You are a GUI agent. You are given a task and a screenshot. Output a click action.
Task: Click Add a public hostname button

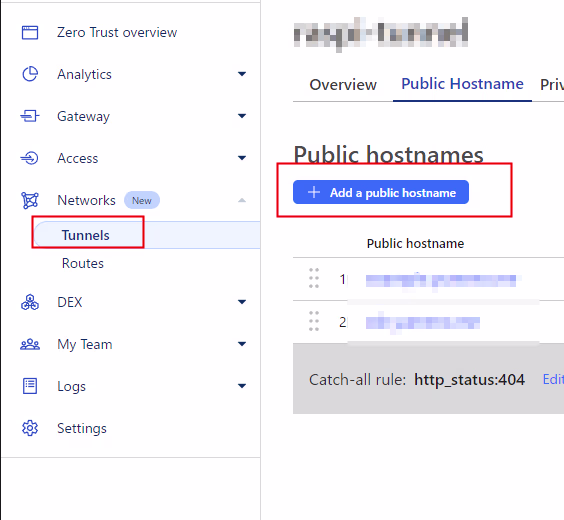pyautogui.click(x=381, y=192)
